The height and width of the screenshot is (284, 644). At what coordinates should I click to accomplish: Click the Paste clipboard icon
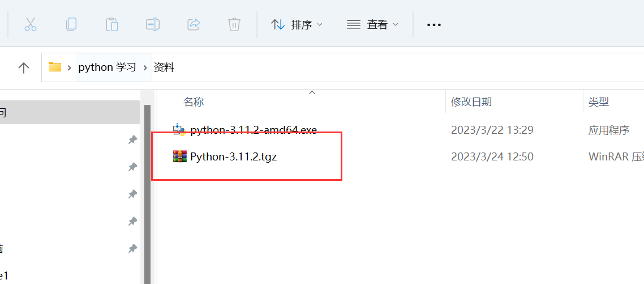tap(111, 24)
